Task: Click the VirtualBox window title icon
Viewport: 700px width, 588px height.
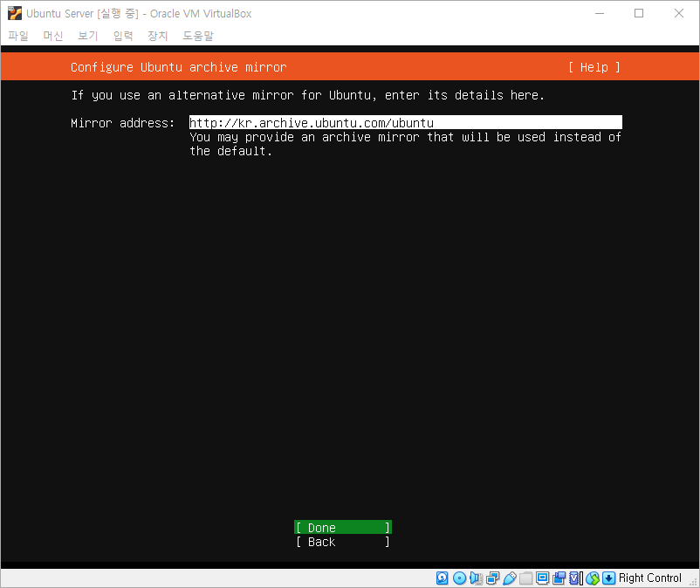Action: (x=14, y=13)
